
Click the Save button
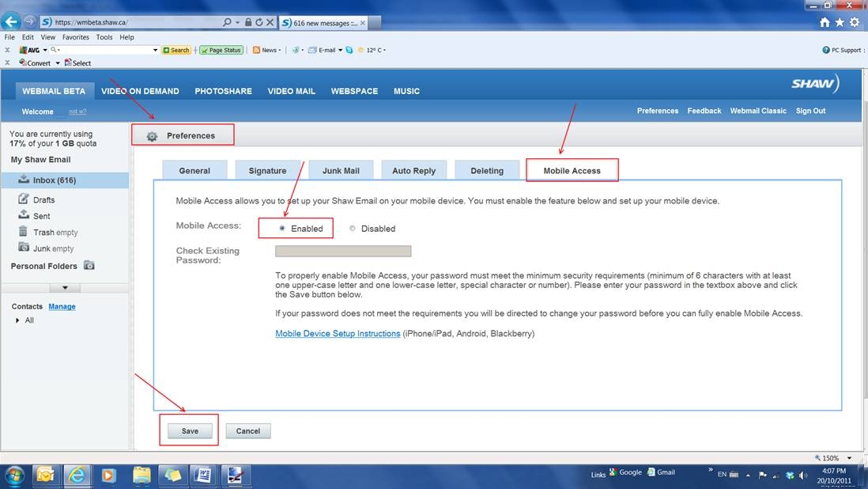(190, 431)
